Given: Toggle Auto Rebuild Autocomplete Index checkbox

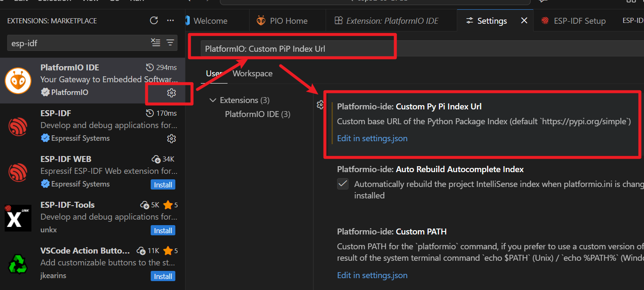Looking at the screenshot, I should [343, 184].
